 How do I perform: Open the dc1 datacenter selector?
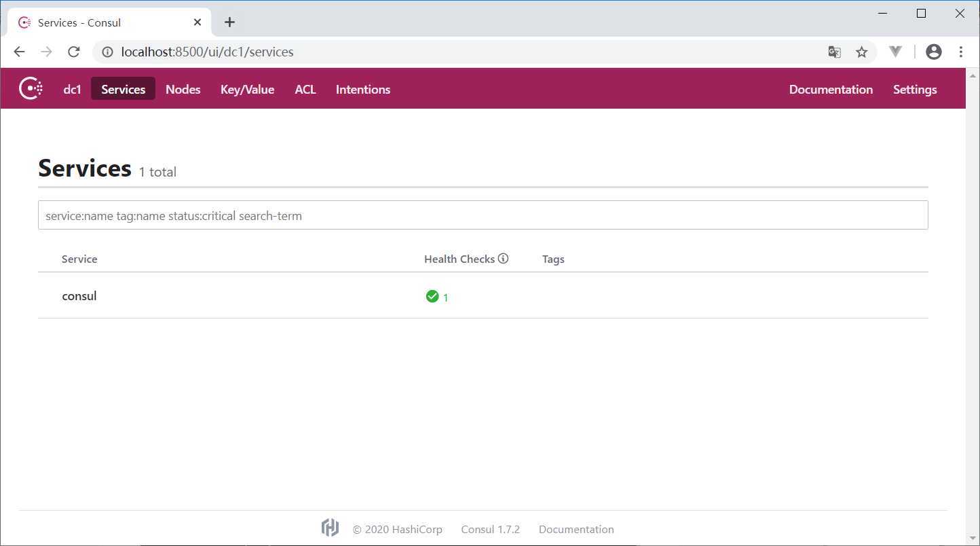point(73,90)
